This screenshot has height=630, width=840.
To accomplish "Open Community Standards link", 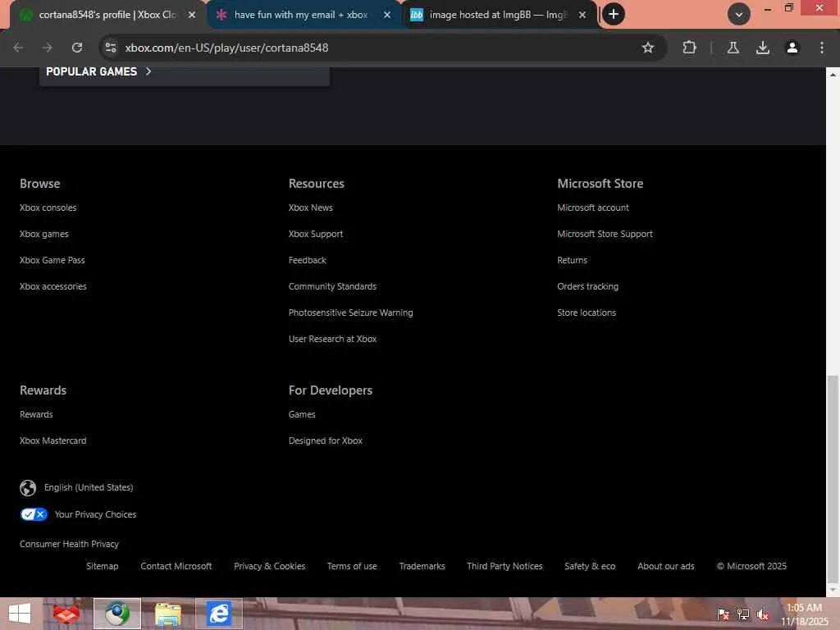I will coord(333,286).
